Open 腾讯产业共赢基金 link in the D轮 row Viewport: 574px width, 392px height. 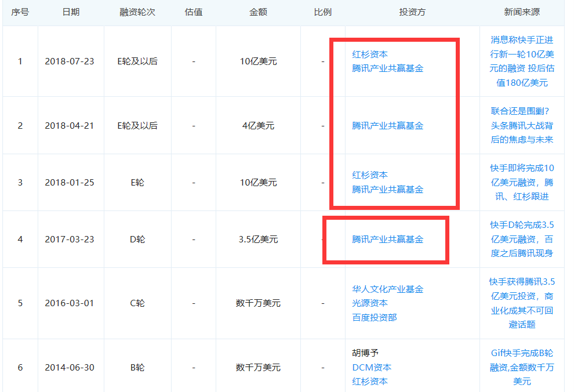pos(388,239)
